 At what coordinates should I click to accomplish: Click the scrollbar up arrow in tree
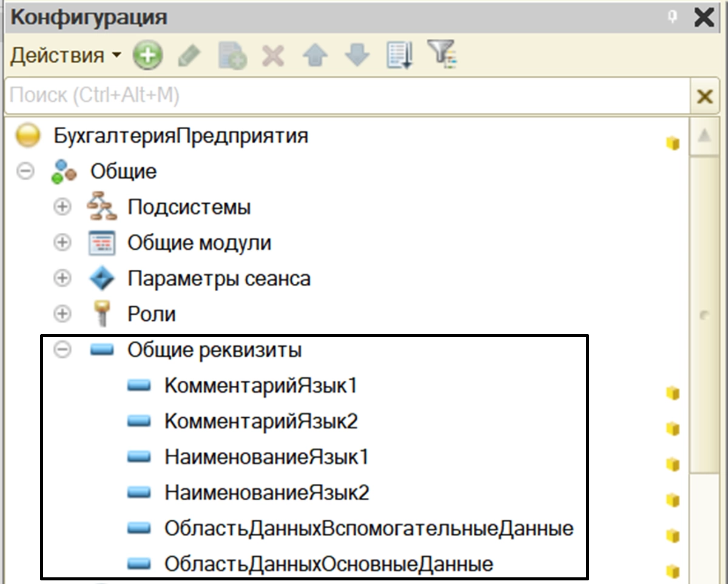click(704, 136)
